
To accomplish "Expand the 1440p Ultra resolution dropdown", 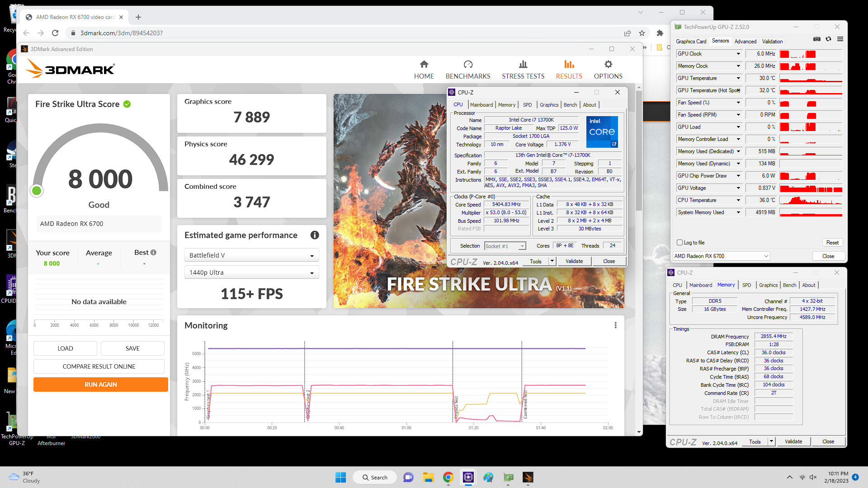I will [251, 272].
